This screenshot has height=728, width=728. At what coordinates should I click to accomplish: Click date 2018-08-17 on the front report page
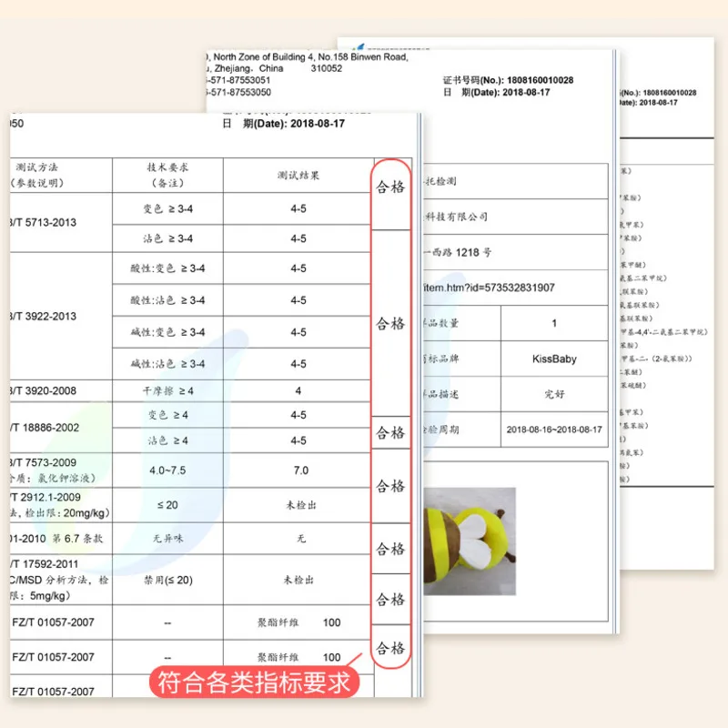(318, 124)
